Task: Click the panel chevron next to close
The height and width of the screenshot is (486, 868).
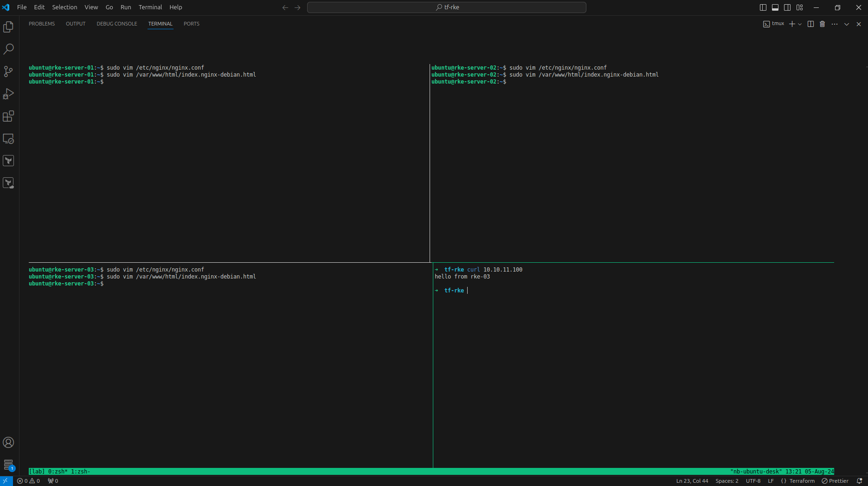Action: (x=847, y=24)
